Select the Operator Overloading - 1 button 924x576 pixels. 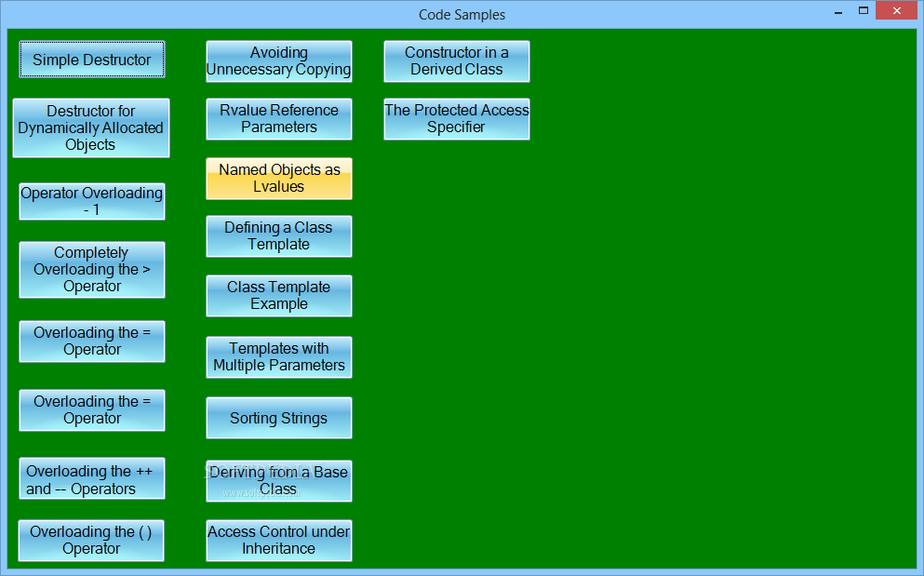(92, 201)
